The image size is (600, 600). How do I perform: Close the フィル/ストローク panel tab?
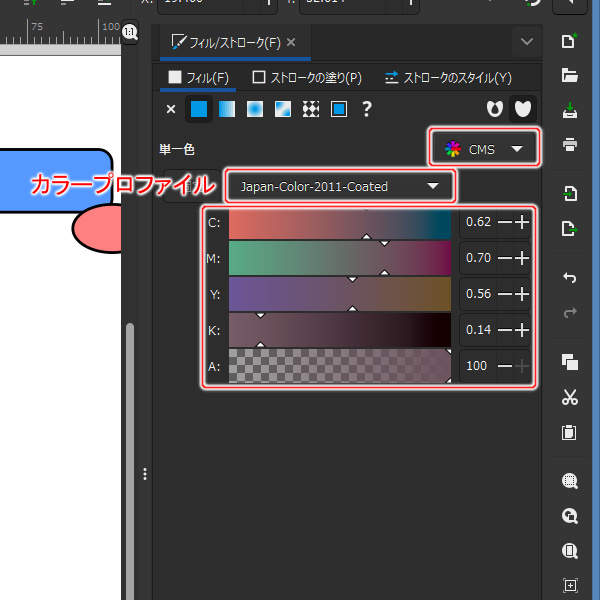(291, 42)
